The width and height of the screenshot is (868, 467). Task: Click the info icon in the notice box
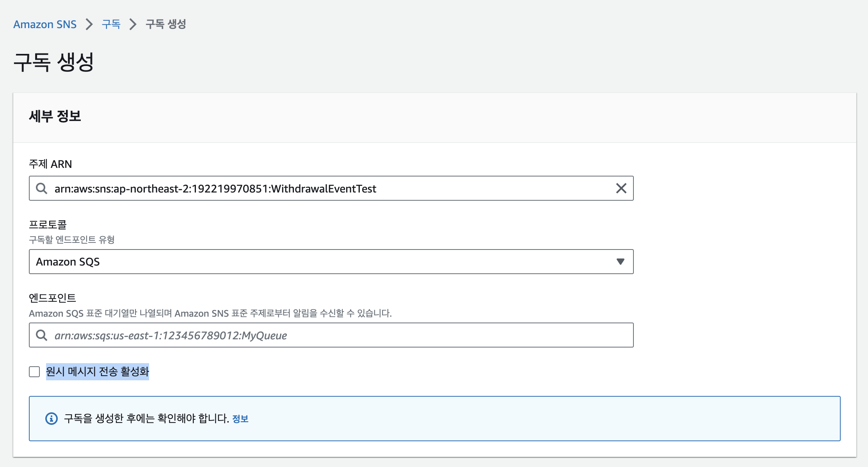pyautogui.click(x=52, y=419)
